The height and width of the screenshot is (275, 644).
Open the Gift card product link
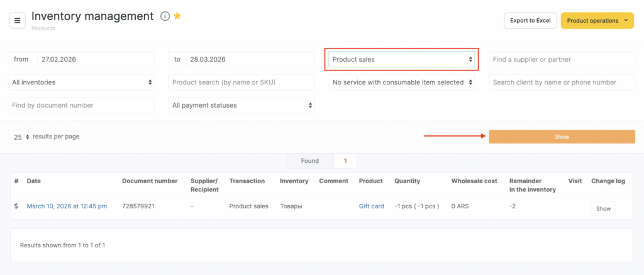tap(371, 206)
